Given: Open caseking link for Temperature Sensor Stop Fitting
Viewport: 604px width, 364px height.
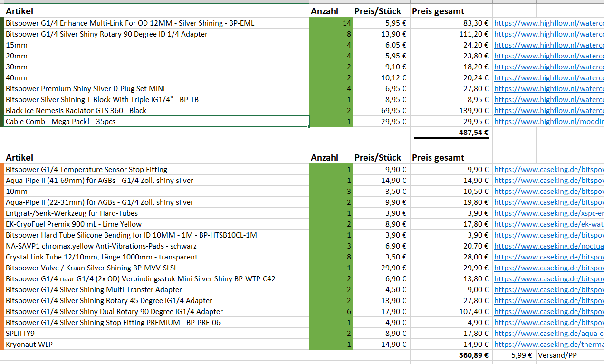Looking at the screenshot, I should [x=549, y=169].
